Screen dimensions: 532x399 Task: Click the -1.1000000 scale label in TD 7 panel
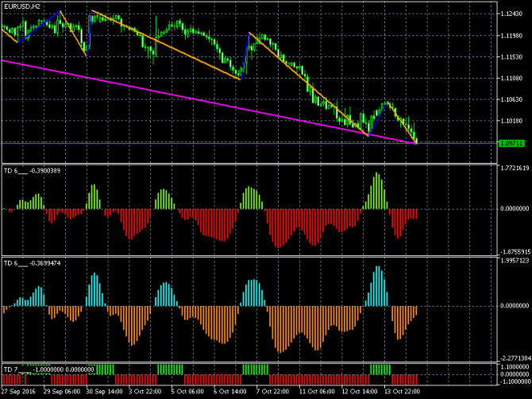515,382
